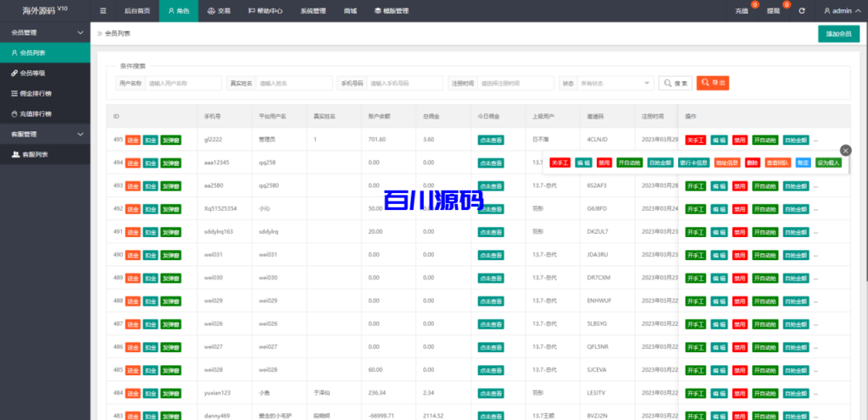Open 佣金排行榜 in the sidebar

pyautogui.click(x=45, y=93)
